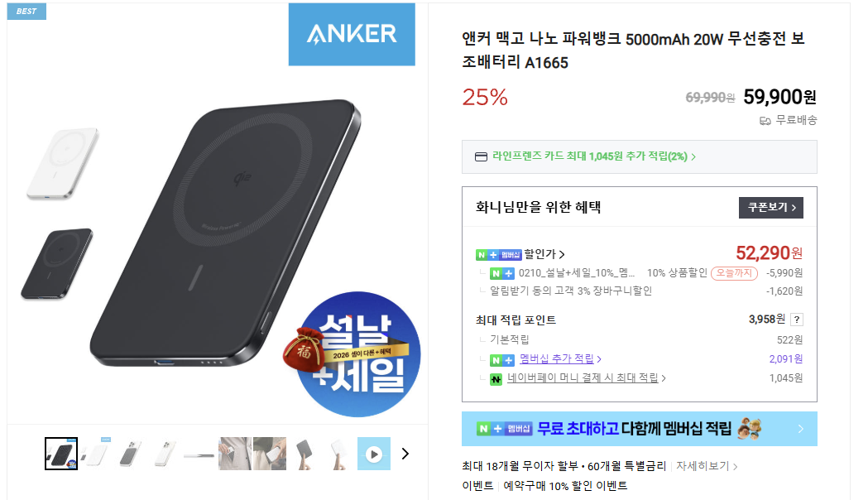Image resolution: width=868 pixels, height=500 pixels.
Task: Open the 예약구매 10% 할인 이벤트 link
Action: point(565,486)
